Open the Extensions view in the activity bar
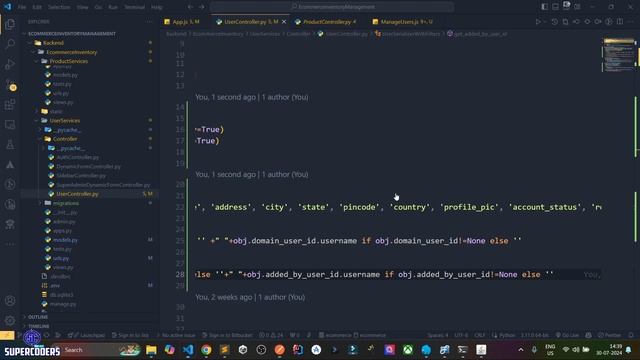This screenshot has width=640, height=360. tap(10, 104)
